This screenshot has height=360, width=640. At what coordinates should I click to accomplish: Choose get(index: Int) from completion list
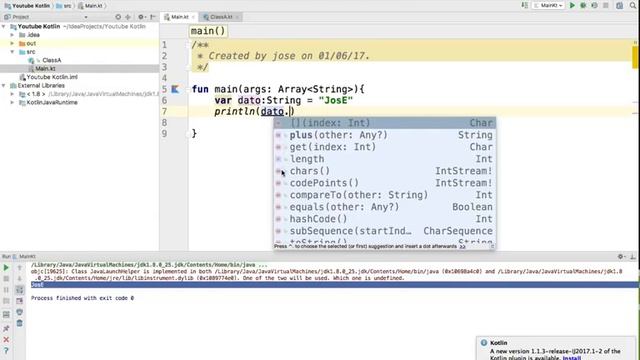point(385,147)
